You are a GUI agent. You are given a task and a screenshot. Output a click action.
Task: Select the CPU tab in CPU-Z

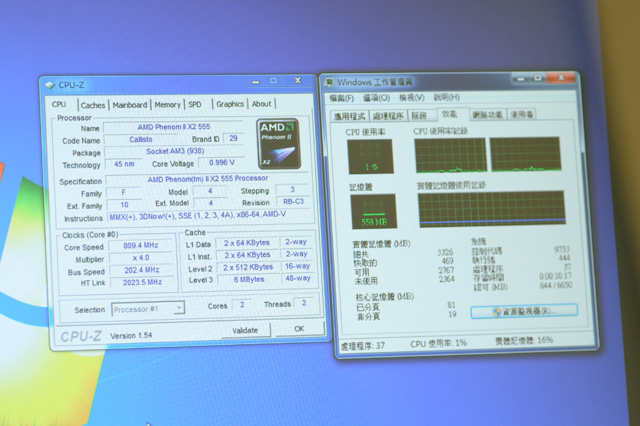[x=60, y=104]
